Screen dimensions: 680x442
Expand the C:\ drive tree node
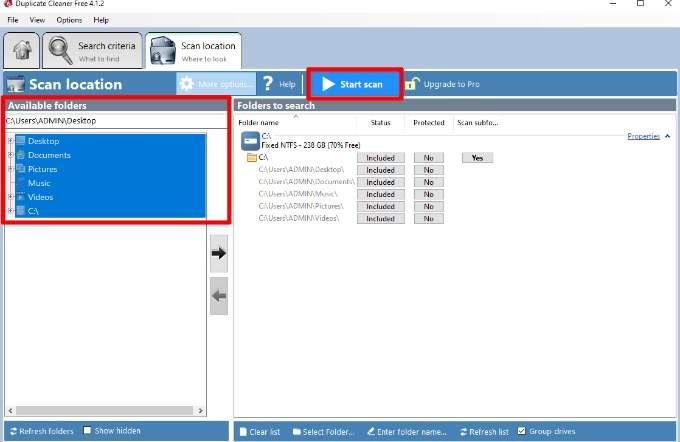[10, 210]
